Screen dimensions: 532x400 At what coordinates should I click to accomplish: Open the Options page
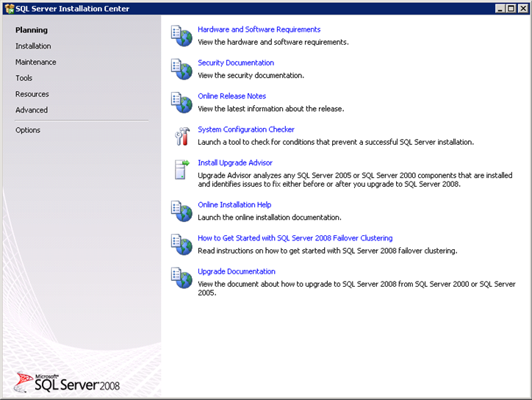27,130
